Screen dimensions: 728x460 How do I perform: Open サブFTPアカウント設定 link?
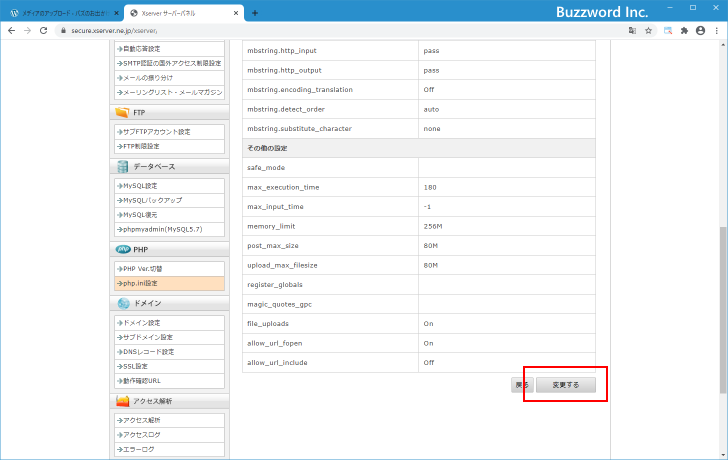(x=155, y=131)
